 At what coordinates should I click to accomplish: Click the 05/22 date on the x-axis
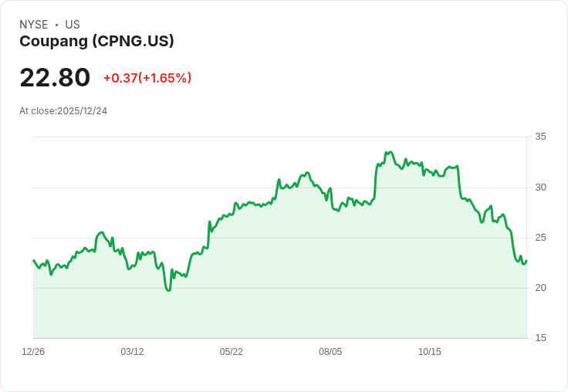[x=231, y=352]
